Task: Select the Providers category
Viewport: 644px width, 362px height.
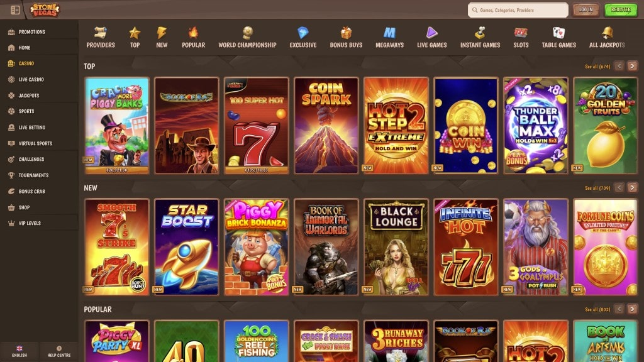Action: tap(101, 37)
